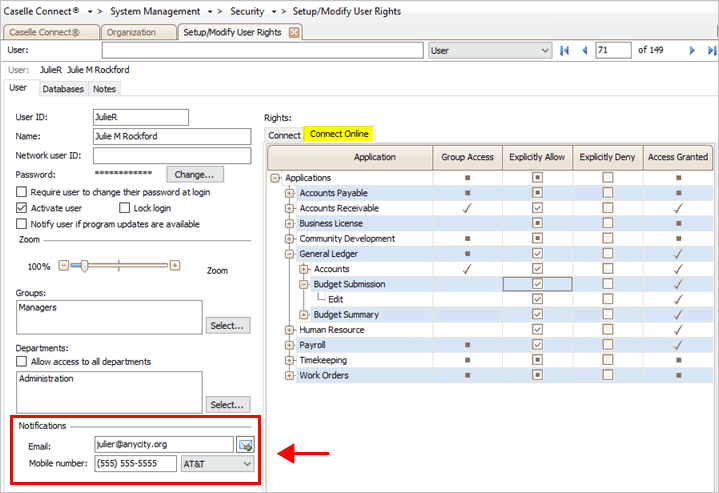719x493 pixels.
Task: Go to the first user record
Action: (x=565, y=50)
